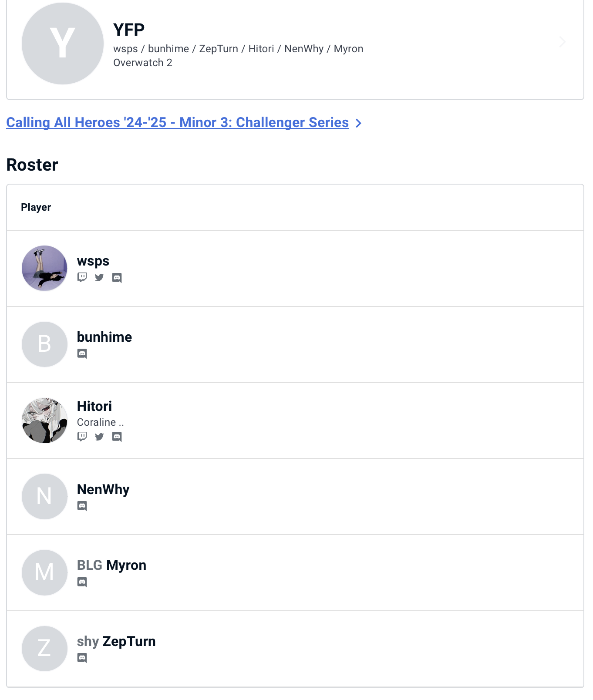Open Hitori's Twitter bird icon
The height and width of the screenshot is (700, 593).
pos(99,436)
